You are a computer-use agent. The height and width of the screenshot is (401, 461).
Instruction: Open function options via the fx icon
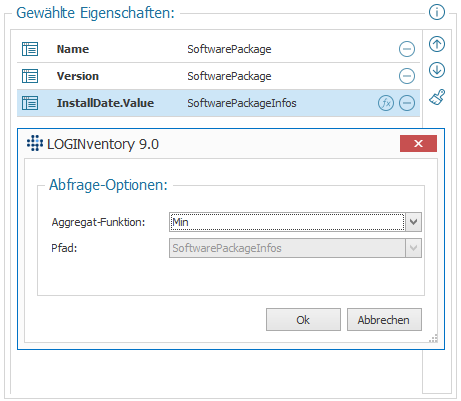tap(386, 103)
